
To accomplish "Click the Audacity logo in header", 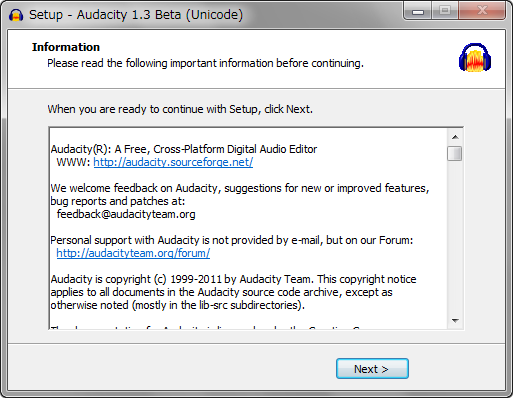I will pyautogui.click(x=475, y=57).
